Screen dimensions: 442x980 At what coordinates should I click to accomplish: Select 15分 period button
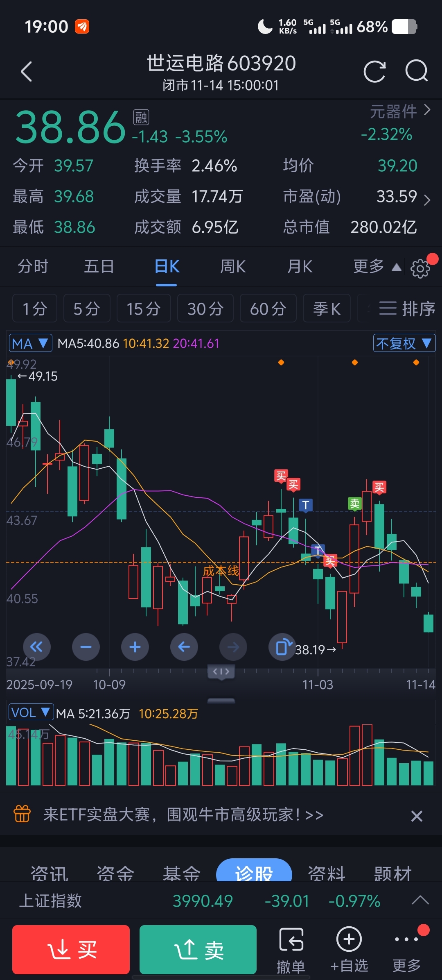click(x=144, y=308)
